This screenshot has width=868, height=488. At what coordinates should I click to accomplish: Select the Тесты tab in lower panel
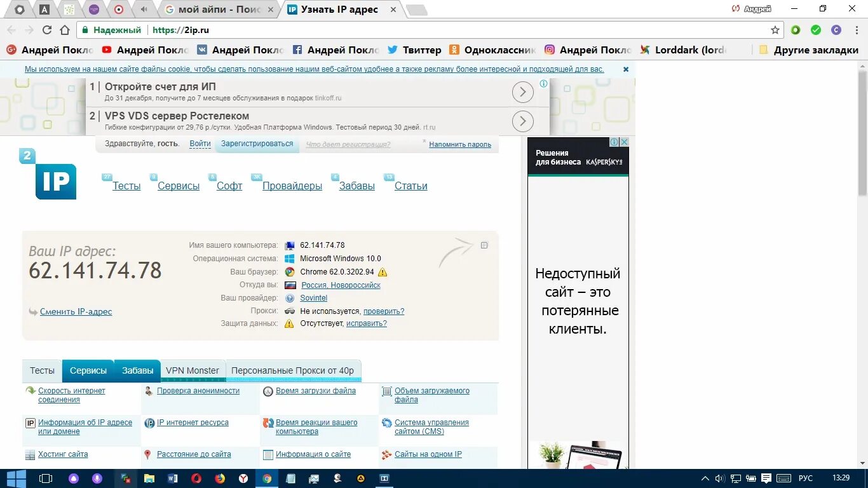(42, 370)
